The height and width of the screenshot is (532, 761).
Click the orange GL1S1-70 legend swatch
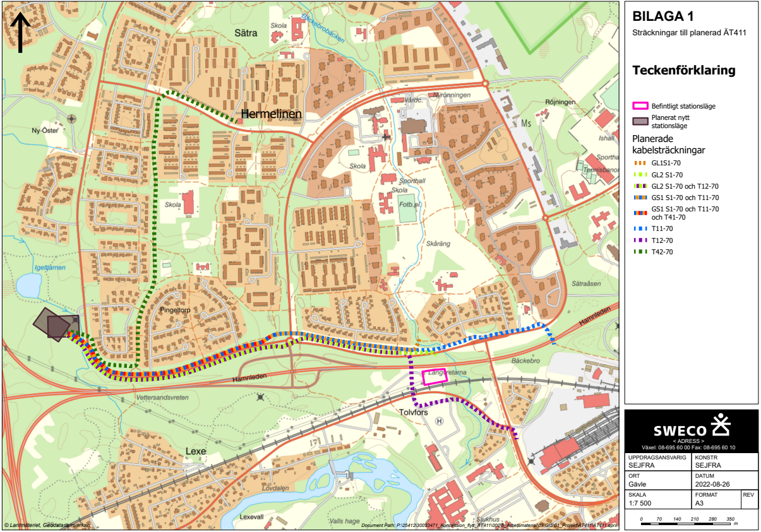click(x=640, y=163)
